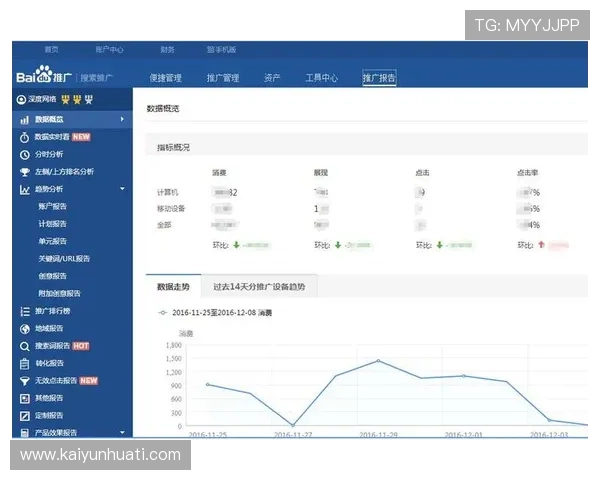Go to 首页 in the top bar
600x480 pixels.
(x=52, y=50)
